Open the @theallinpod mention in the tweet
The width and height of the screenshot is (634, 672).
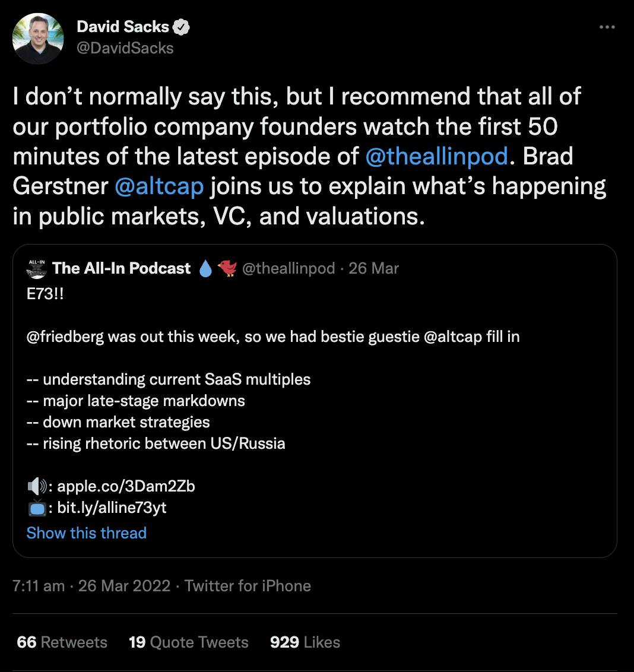point(436,156)
